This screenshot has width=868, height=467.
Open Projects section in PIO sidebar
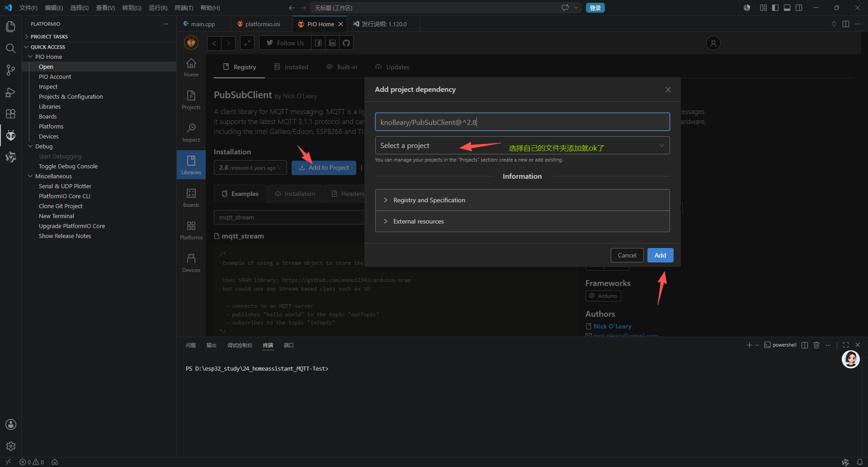[191, 100]
